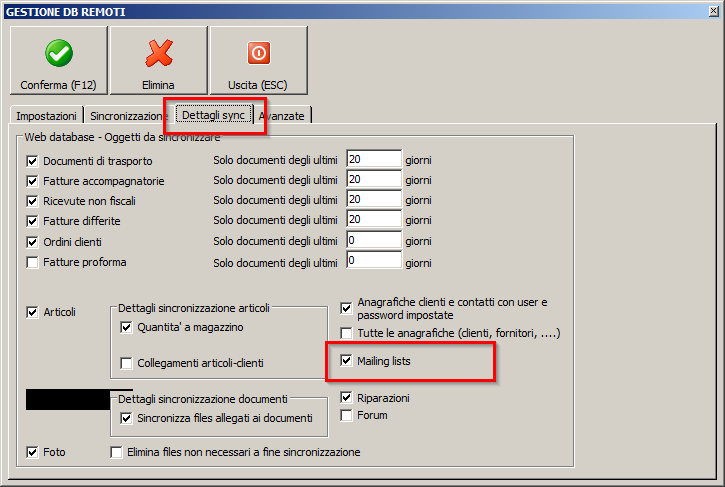Click the 'Dettagli sincronizzazione documenti' group label
Image resolution: width=725 pixels, height=487 pixels.
[x=203, y=399]
